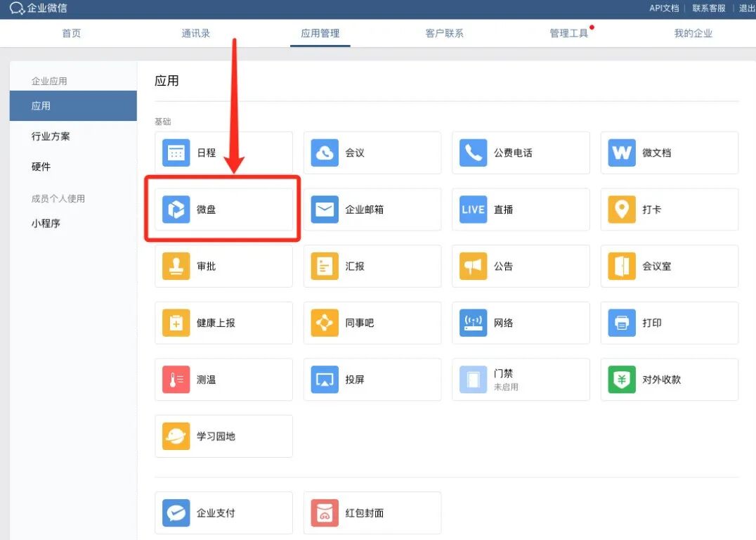Click the 企业微信 logo icon
756x540 pixels.
click(x=17, y=8)
